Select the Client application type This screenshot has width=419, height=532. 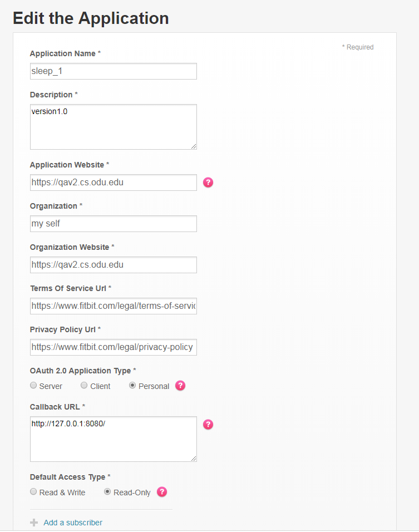[x=84, y=386]
